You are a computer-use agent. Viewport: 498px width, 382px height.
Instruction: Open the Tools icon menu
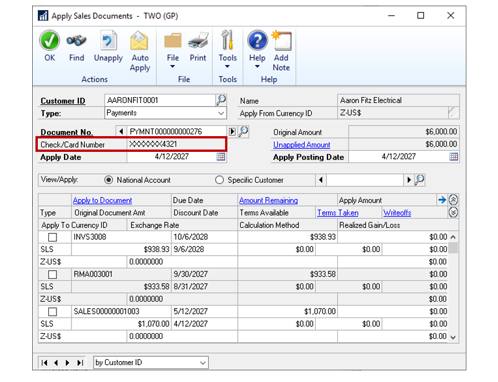pyautogui.click(x=227, y=40)
